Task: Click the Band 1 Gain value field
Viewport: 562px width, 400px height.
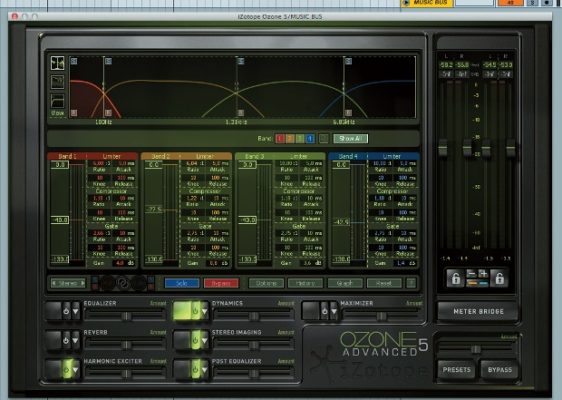Action: click(x=120, y=263)
